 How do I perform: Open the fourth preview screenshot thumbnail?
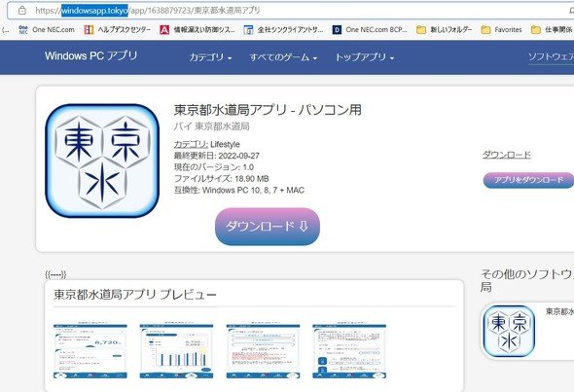click(349, 350)
